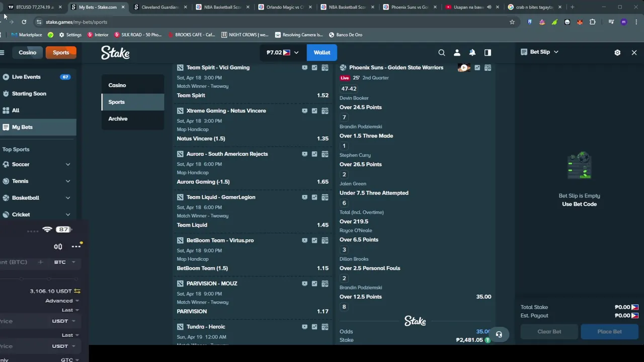Expand the Basketball sports category

tap(67, 198)
